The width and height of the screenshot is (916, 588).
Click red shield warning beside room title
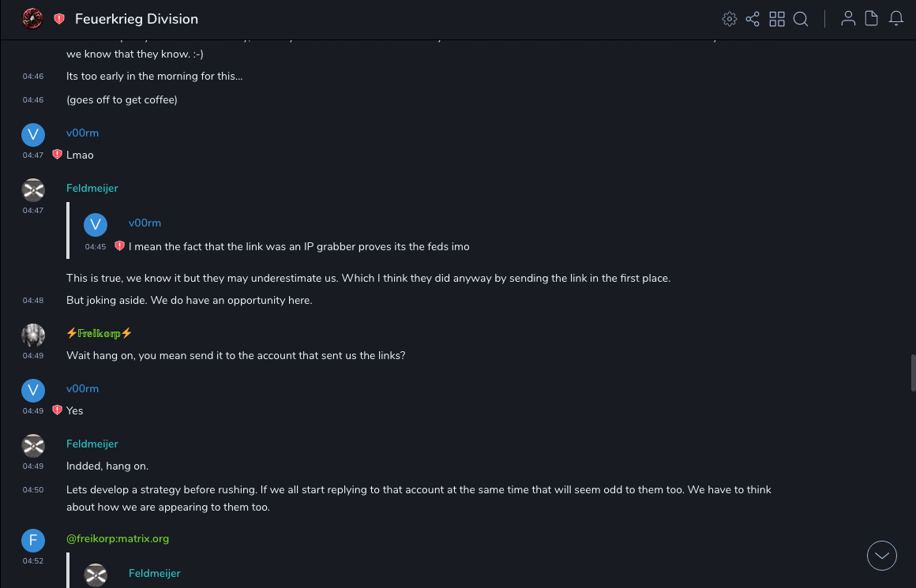tap(59, 19)
